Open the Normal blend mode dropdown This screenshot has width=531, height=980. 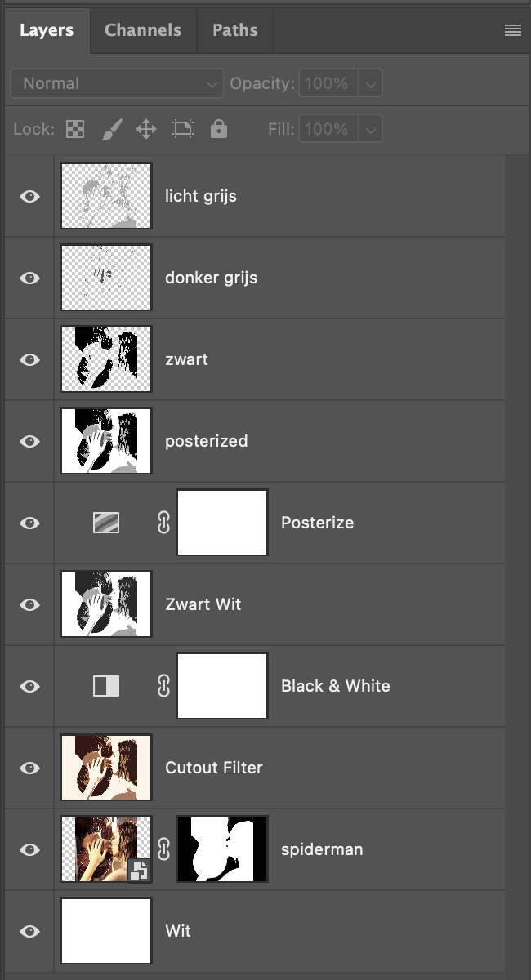(x=117, y=83)
